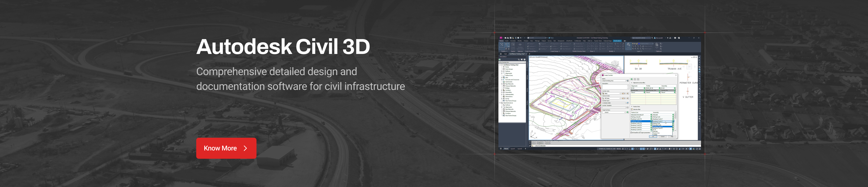868x187 pixels.
Task: Collapse the Alignments and profiles section
Action: 632,83
